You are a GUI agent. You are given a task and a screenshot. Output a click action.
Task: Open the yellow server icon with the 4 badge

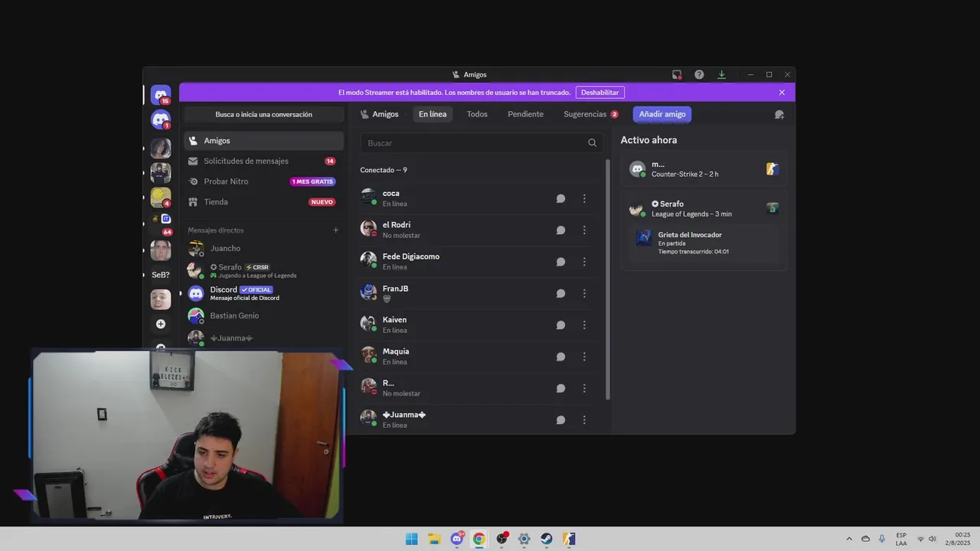tap(161, 197)
